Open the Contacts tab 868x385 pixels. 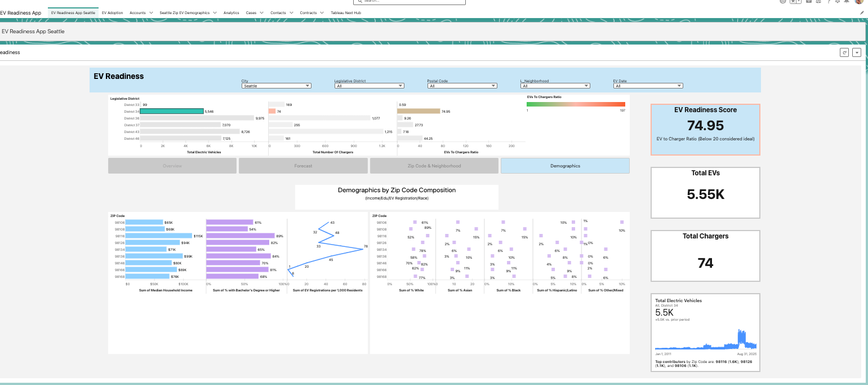[278, 12]
